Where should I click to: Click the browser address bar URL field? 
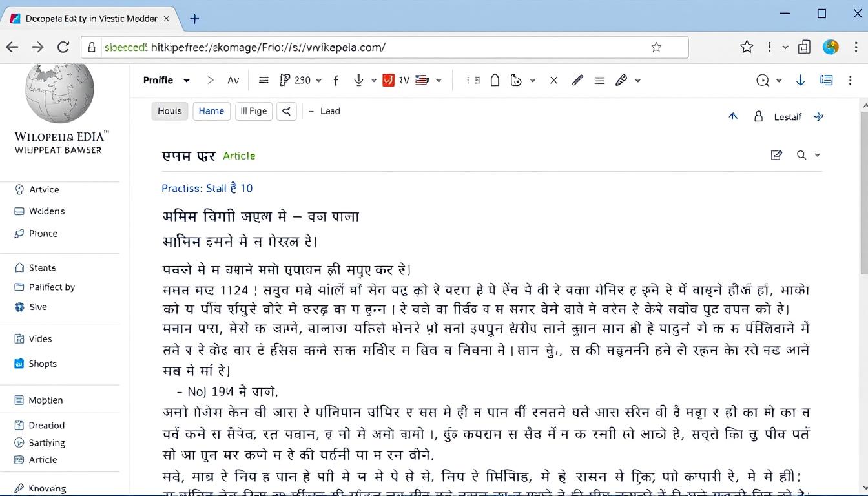[x=375, y=47]
